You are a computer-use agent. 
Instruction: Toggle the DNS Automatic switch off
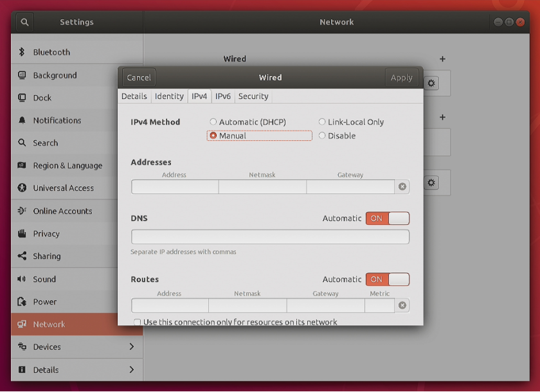point(387,218)
